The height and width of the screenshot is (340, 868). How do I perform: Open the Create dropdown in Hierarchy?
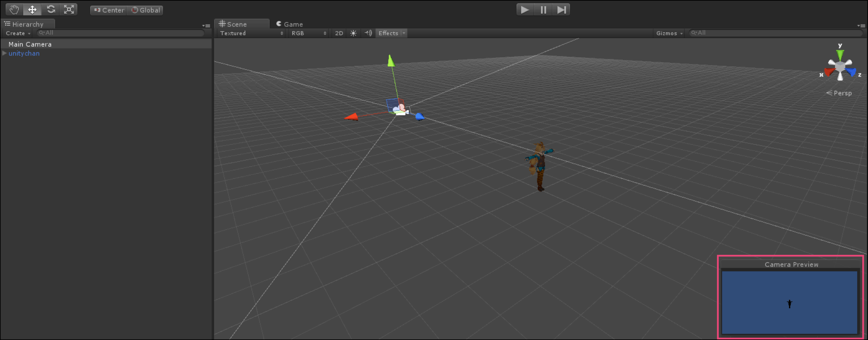click(x=18, y=33)
